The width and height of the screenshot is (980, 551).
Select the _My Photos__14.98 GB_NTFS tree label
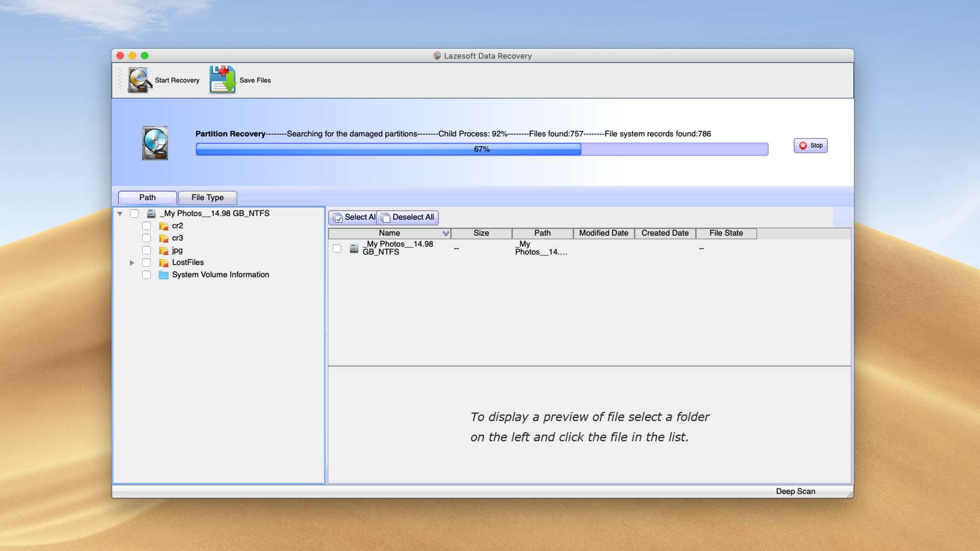(215, 214)
